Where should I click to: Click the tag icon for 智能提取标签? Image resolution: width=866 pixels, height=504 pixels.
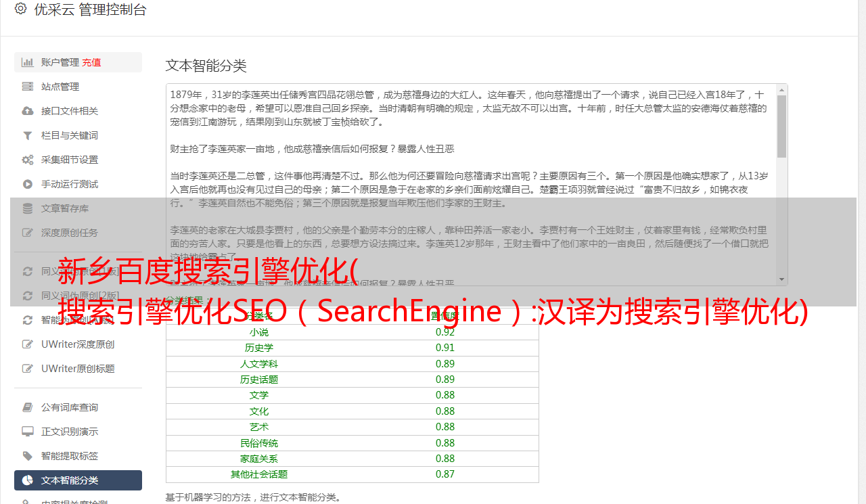tap(28, 456)
